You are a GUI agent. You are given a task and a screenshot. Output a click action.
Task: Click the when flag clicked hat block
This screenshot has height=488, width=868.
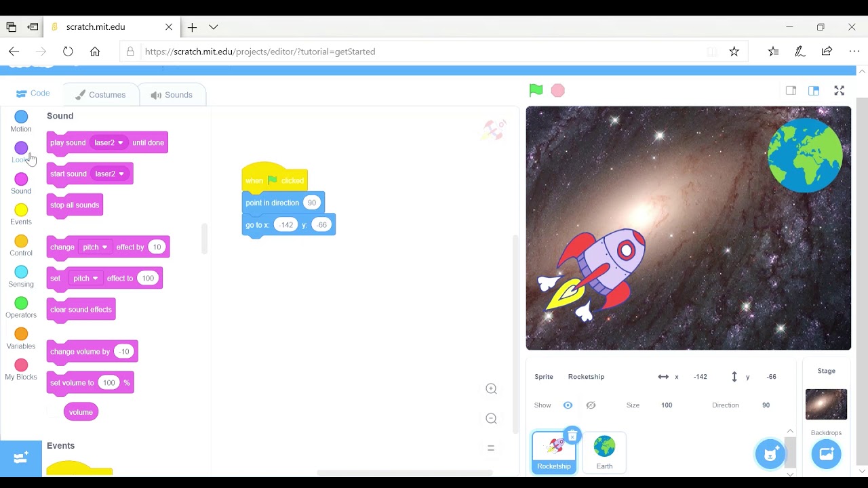point(275,178)
